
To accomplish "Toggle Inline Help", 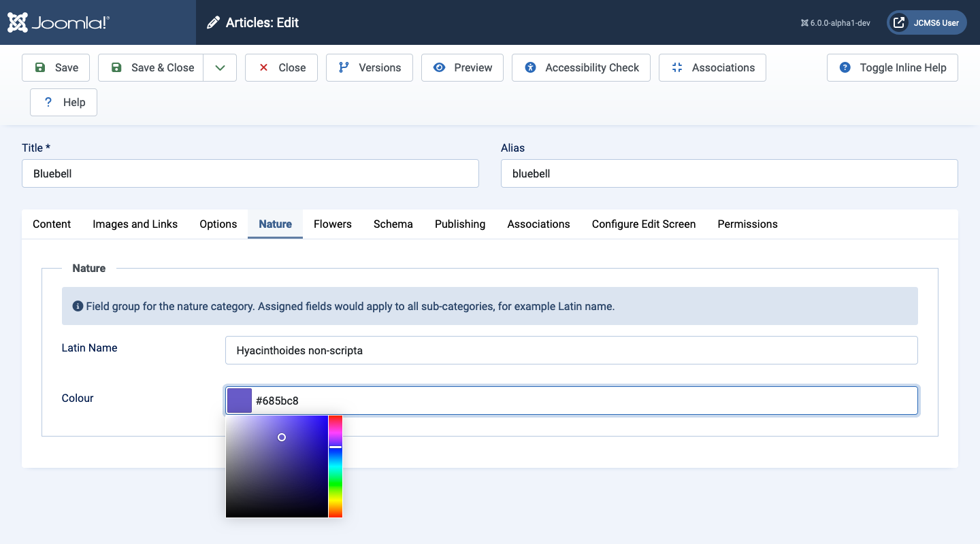I will pyautogui.click(x=892, y=67).
